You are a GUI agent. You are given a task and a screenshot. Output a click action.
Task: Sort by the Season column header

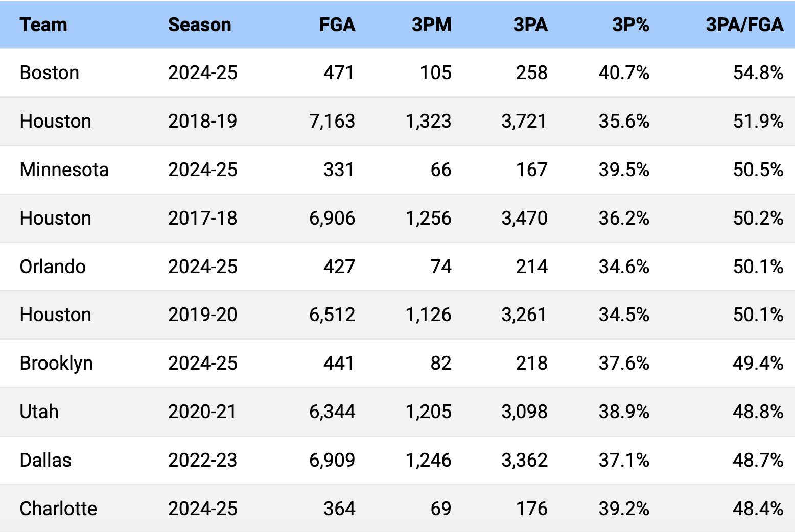tap(199, 25)
